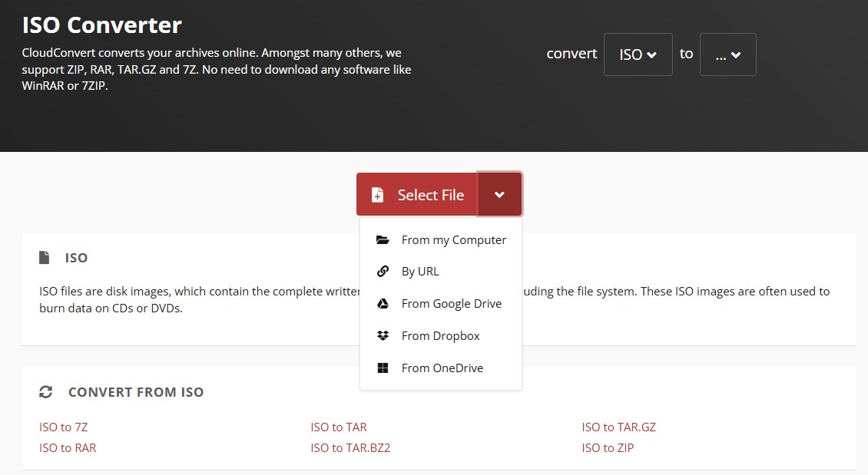The height and width of the screenshot is (475, 868).
Task: Click the file icon inside the Select File button
Action: coord(377,194)
